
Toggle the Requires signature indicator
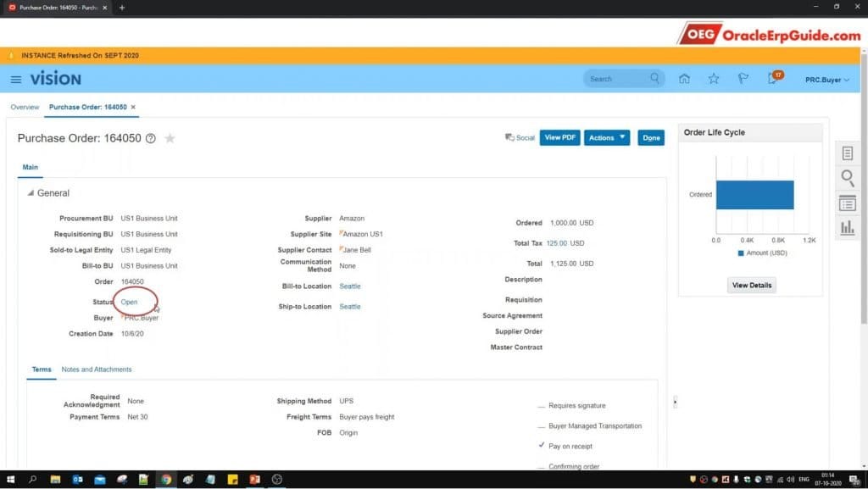point(542,406)
